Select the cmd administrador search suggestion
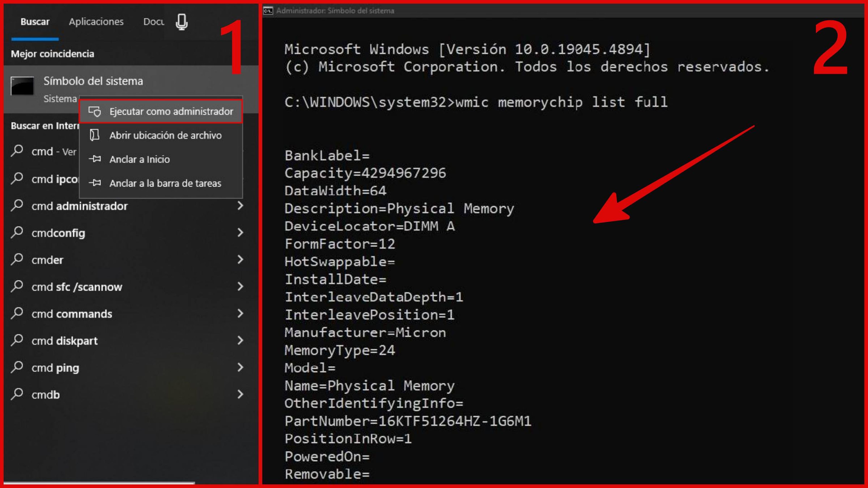 pyautogui.click(x=131, y=205)
